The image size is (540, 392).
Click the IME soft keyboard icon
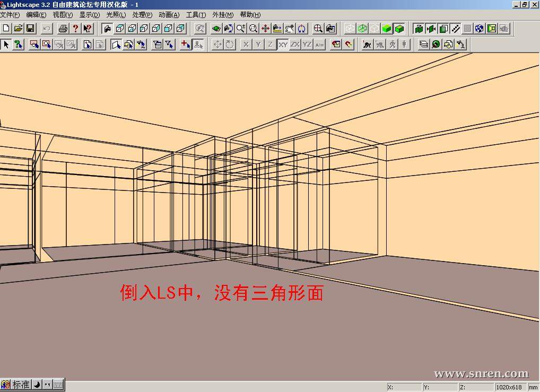[58, 385]
